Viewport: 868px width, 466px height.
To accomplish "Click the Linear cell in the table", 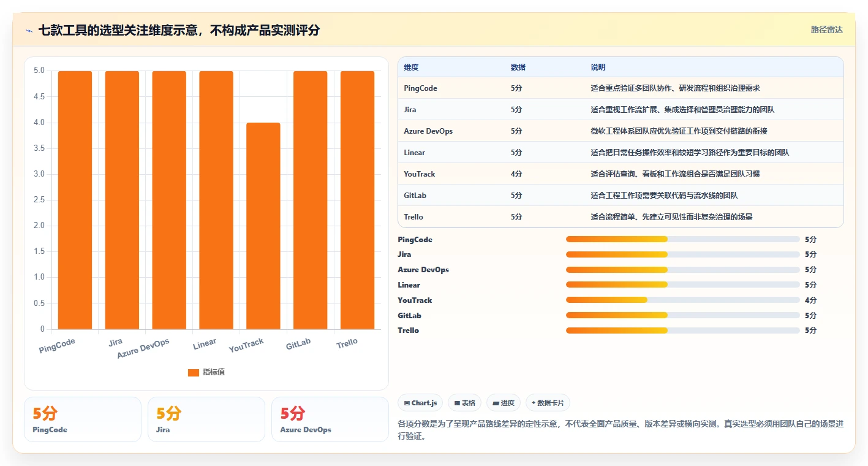I will click(414, 153).
